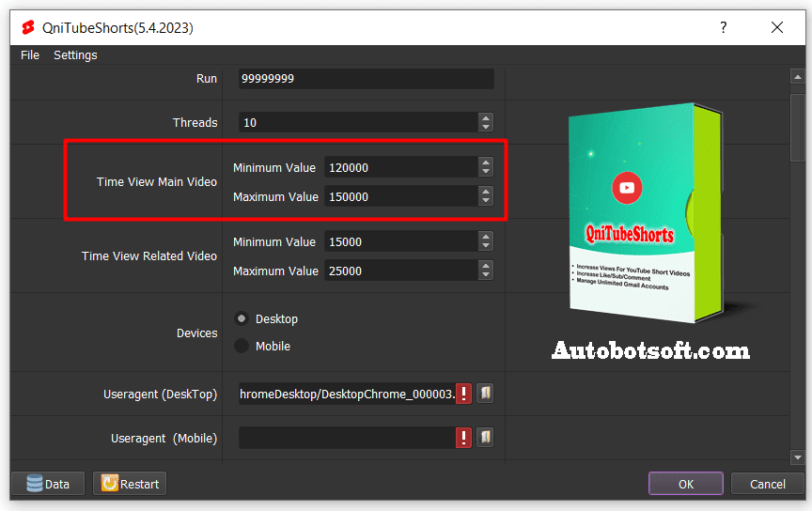Select the Desktop device radio button
812x511 pixels.
pos(242,318)
